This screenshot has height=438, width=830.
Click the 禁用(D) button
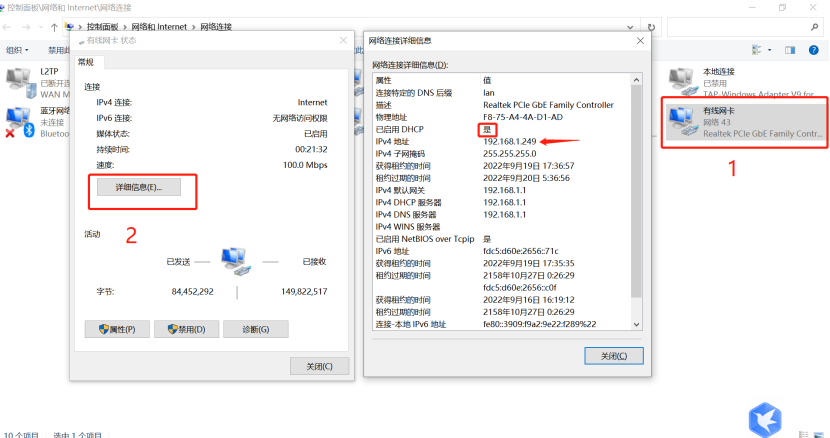pyautogui.click(x=186, y=329)
